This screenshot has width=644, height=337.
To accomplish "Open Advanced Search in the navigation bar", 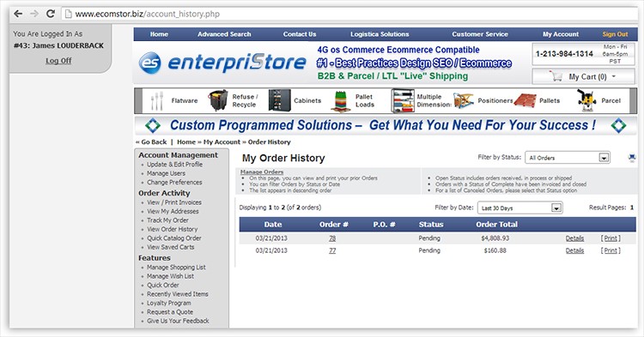I will tap(224, 34).
